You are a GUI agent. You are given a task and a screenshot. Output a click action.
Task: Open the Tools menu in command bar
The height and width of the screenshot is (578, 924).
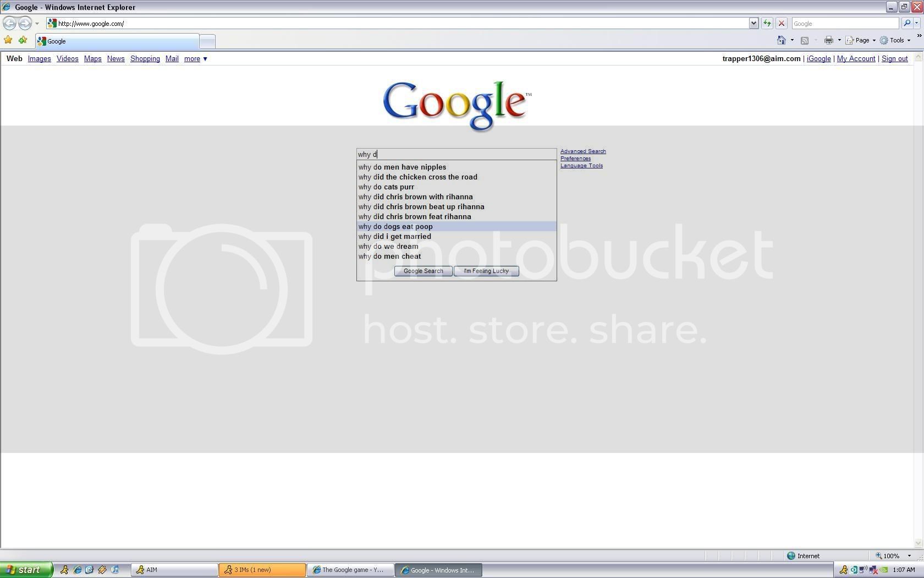(895, 40)
